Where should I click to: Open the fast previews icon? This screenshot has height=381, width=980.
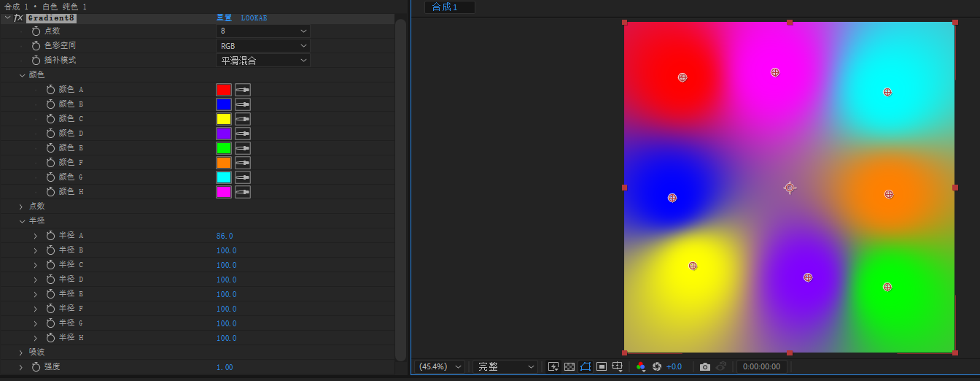click(x=553, y=366)
